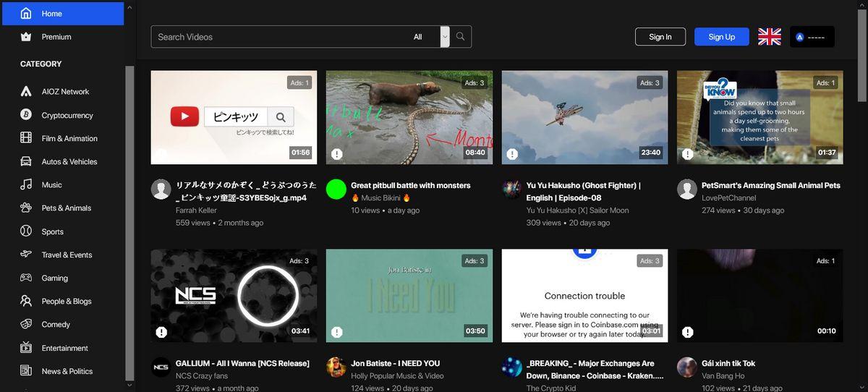
Task: Click Film & Animation film strip icon
Action: click(26, 138)
